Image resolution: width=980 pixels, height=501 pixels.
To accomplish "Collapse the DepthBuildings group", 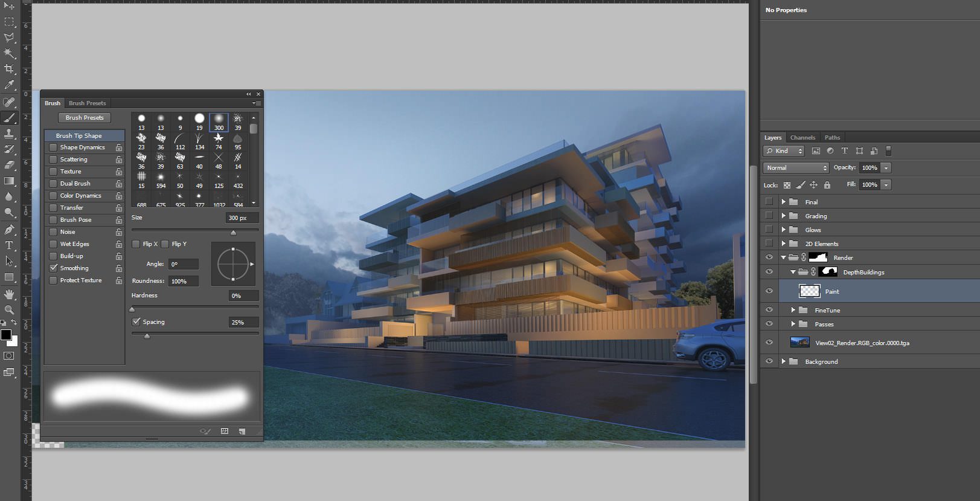I will click(x=793, y=272).
